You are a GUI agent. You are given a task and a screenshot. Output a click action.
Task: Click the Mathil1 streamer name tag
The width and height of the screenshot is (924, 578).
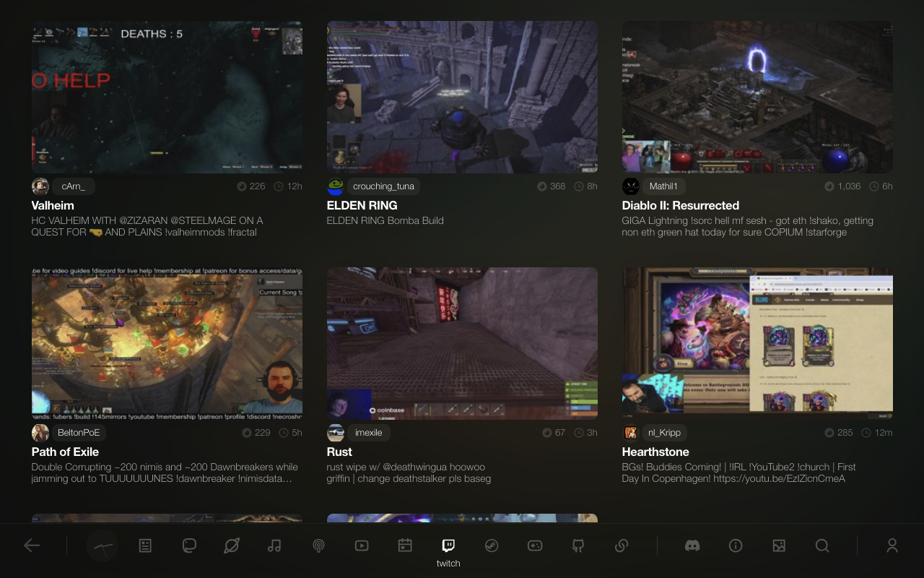point(663,186)
